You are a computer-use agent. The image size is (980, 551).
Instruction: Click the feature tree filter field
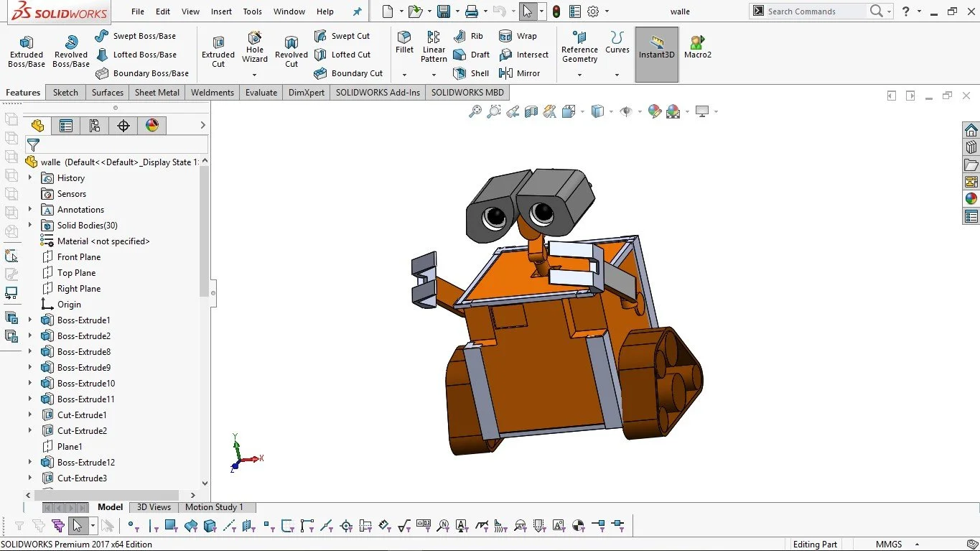point(118,144)
